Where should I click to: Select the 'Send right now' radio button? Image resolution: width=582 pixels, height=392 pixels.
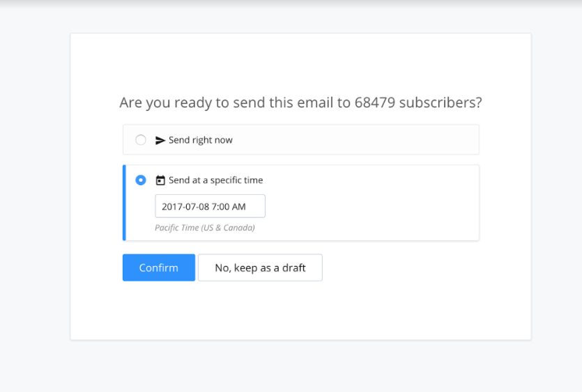141,140
